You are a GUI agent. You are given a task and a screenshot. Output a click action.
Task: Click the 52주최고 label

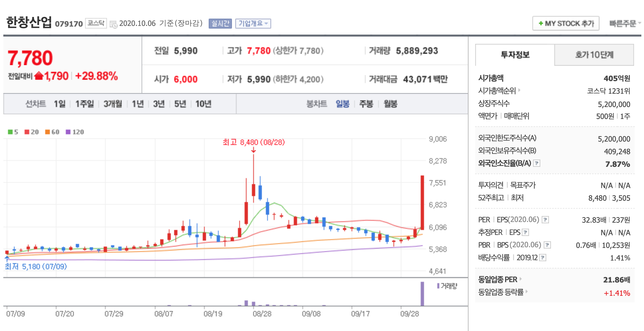click(491, 198)
